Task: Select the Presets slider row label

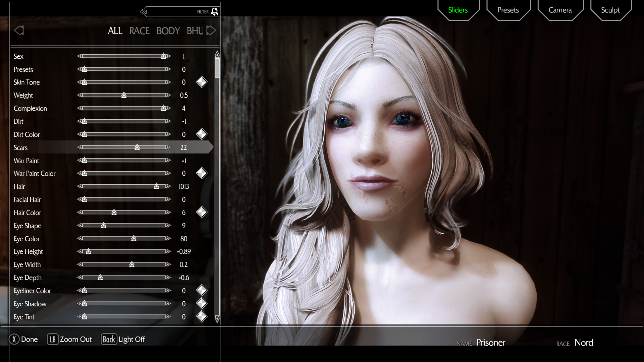Action: click(23, 69)
